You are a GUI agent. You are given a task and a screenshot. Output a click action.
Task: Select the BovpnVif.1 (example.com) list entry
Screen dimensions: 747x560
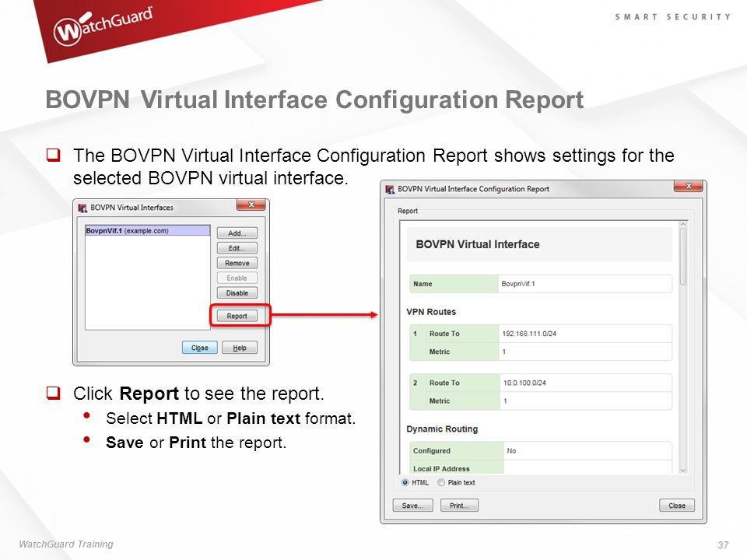148,230
